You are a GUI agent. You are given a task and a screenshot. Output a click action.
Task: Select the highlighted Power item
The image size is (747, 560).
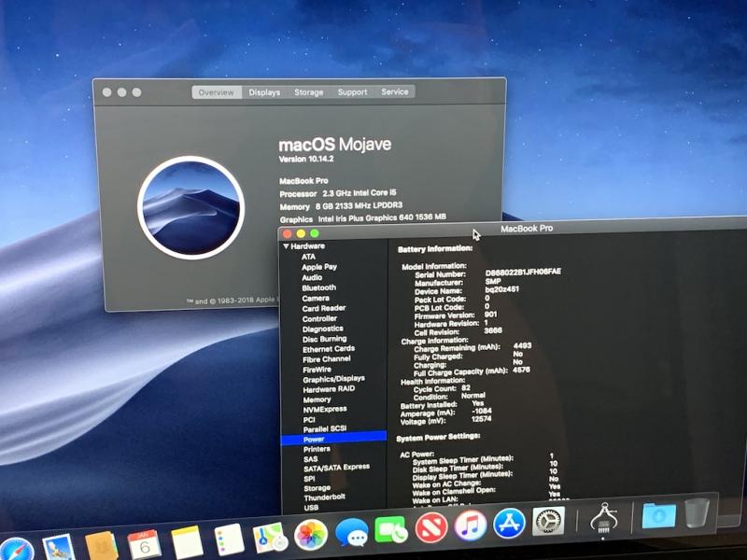[x=333, y=439]
